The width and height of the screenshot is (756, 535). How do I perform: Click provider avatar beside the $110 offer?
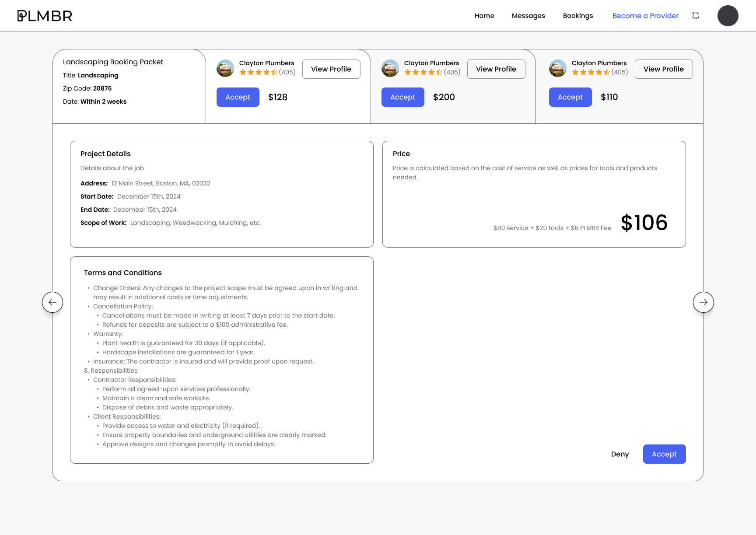tap(558, 68)
